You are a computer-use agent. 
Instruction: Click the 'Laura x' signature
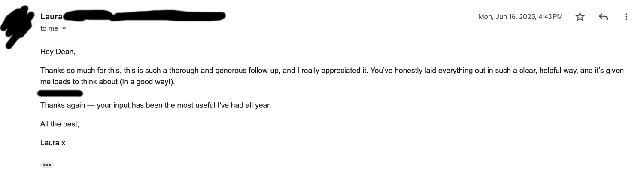[53, 143]
